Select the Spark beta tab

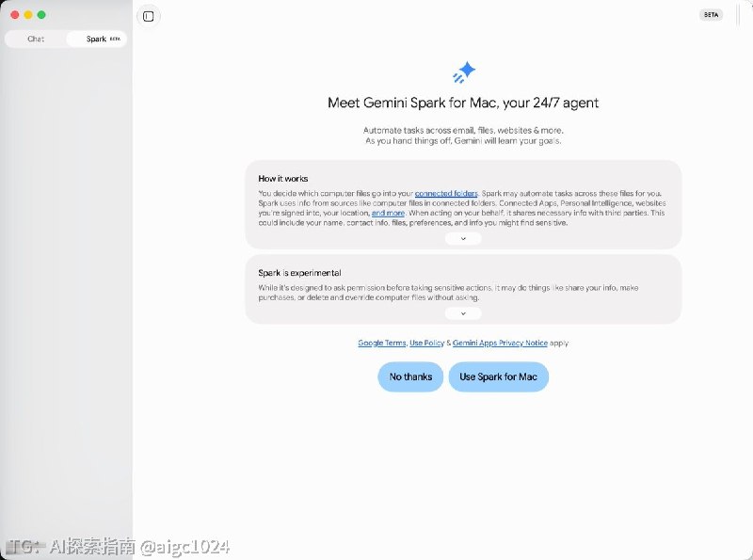(x=97, y=39)
